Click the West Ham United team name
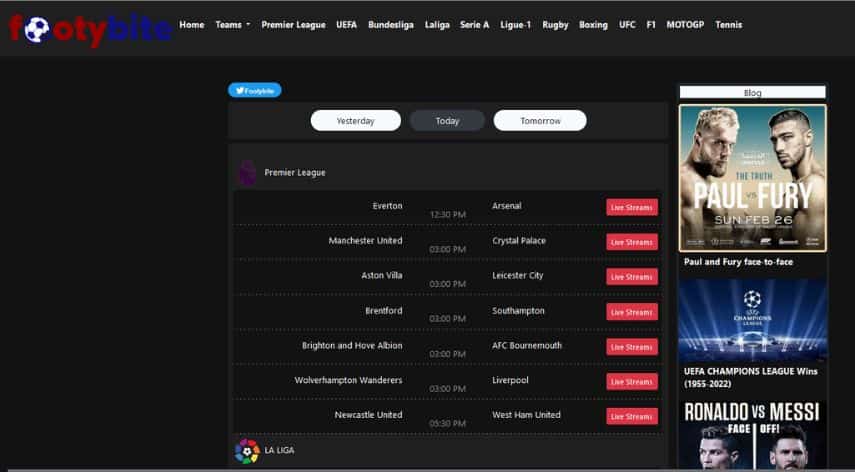Image resolution: width=855 pixels, height=472 pixels. [526, 415]
